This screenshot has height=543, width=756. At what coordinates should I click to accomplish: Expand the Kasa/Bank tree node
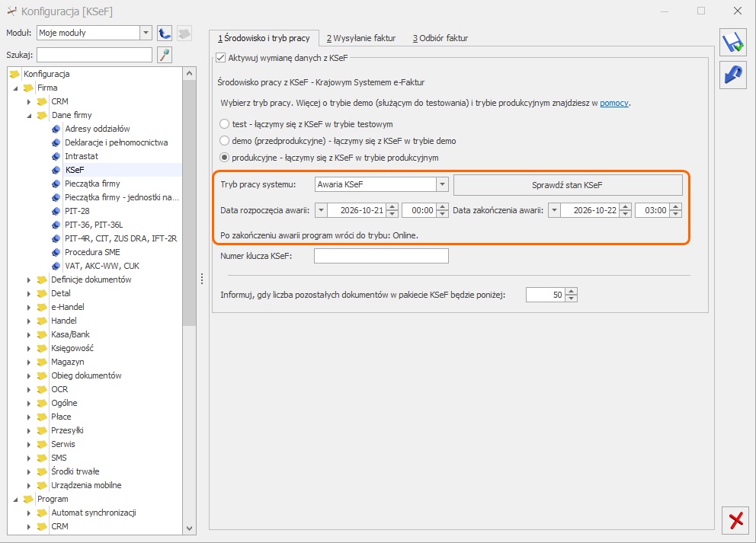pos(29,335)
